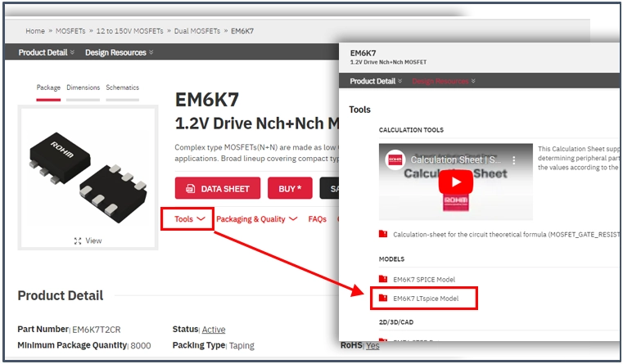Expand the Packaging & Quality dropdown

[257, 218]
